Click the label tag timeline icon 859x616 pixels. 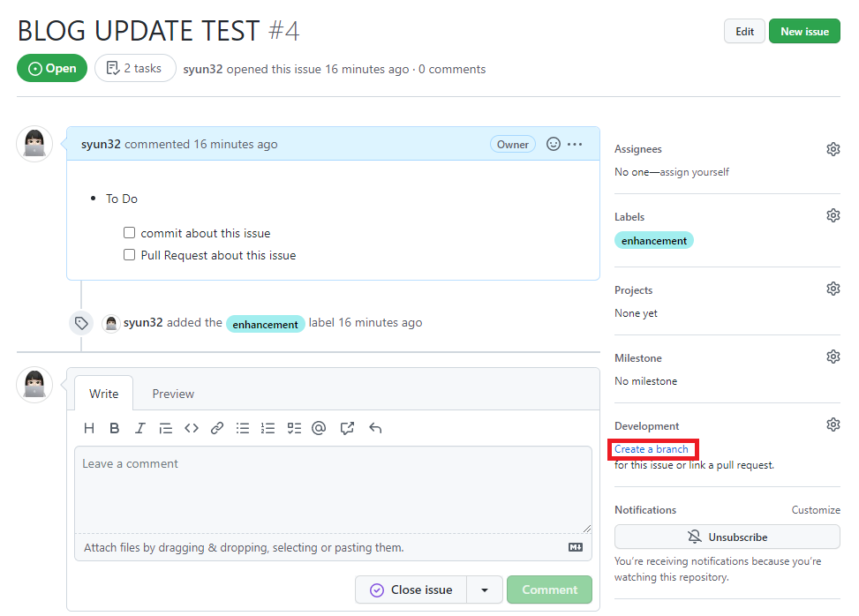click(81, 323)
